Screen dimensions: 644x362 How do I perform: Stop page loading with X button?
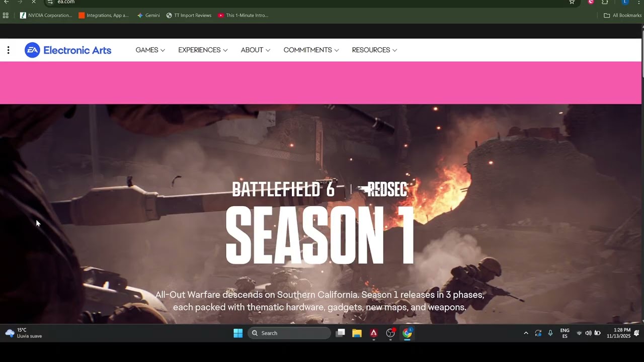[33, 2]
